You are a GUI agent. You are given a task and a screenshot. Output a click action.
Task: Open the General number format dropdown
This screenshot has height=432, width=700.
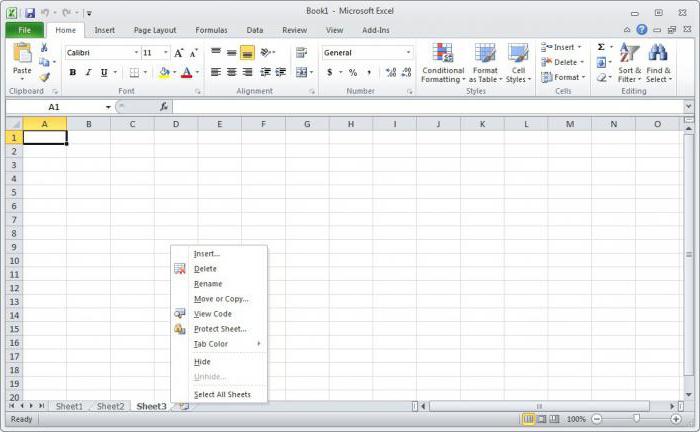coord(408,53)
